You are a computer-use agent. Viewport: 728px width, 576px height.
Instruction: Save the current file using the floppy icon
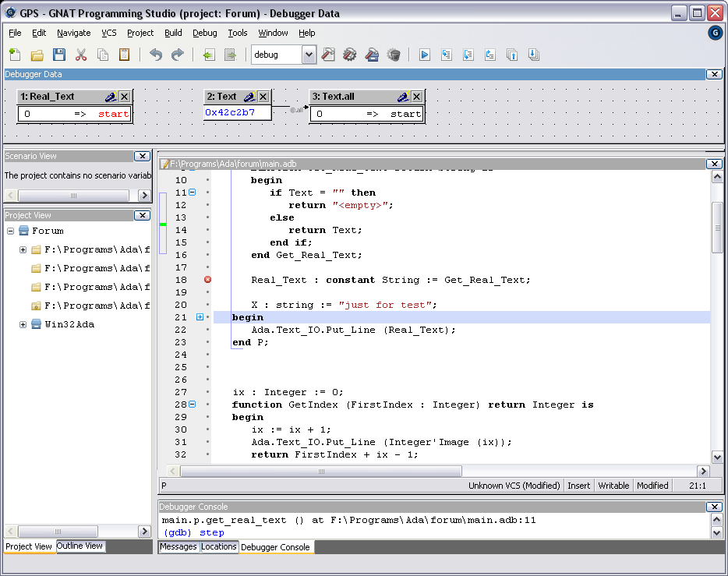coord(59,55)
